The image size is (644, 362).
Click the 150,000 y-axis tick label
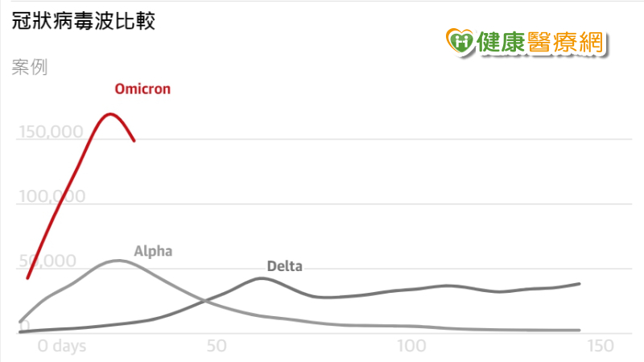pos(51,133)
